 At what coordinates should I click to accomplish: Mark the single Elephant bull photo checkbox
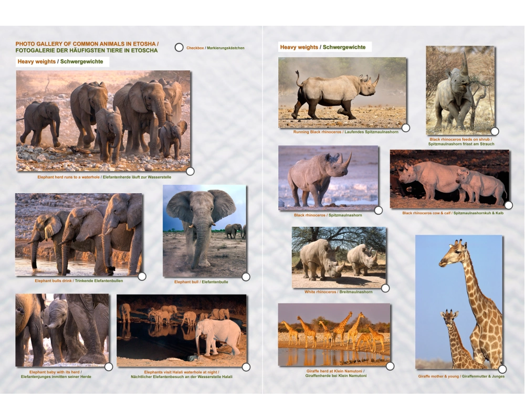pyautogui.click(x=246, y=277)
